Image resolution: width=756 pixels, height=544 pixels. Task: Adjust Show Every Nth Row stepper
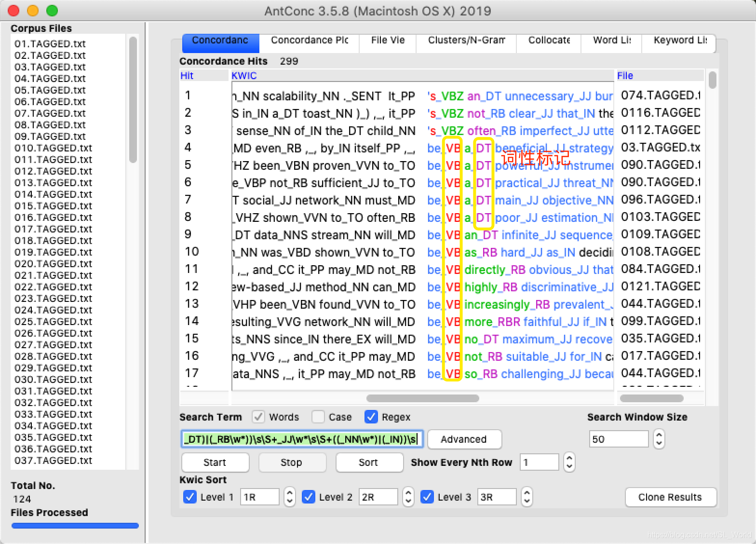coord(569,462)
